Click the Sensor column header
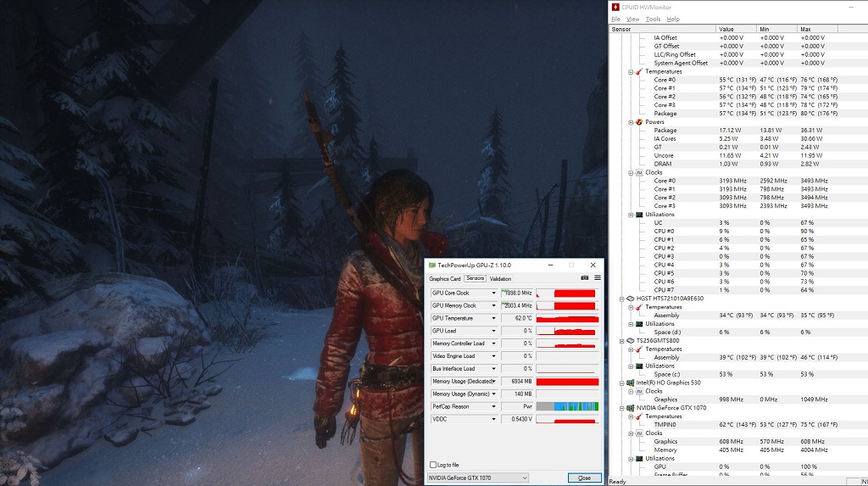The image size is (868, 486). (662, 29)
